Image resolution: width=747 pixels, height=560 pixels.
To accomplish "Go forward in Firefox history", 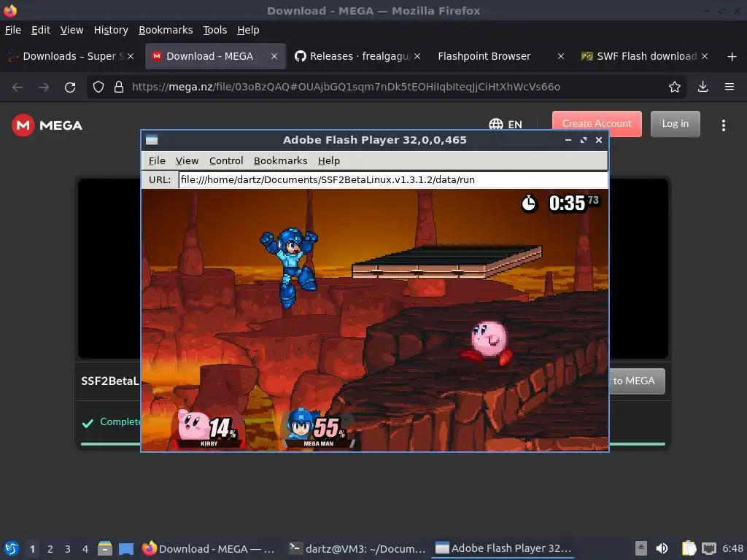I will [44, 87].
